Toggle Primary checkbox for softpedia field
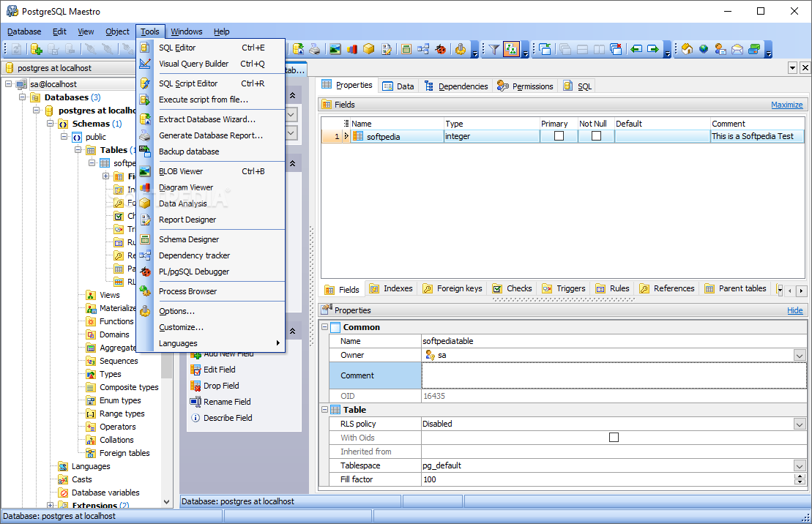812x524 pixels. click(559, 135)
